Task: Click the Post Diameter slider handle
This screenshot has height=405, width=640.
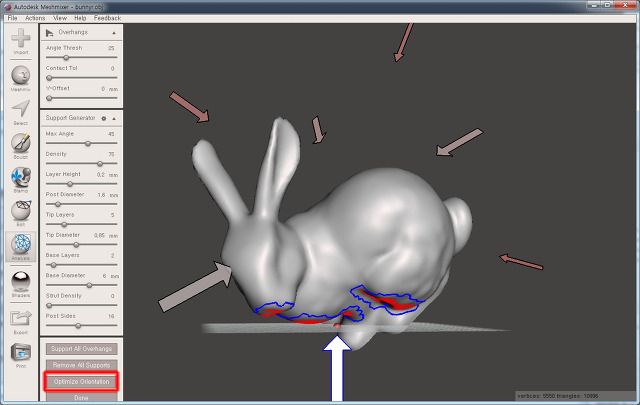Action: pyautogui.click(x=58, y=204)
